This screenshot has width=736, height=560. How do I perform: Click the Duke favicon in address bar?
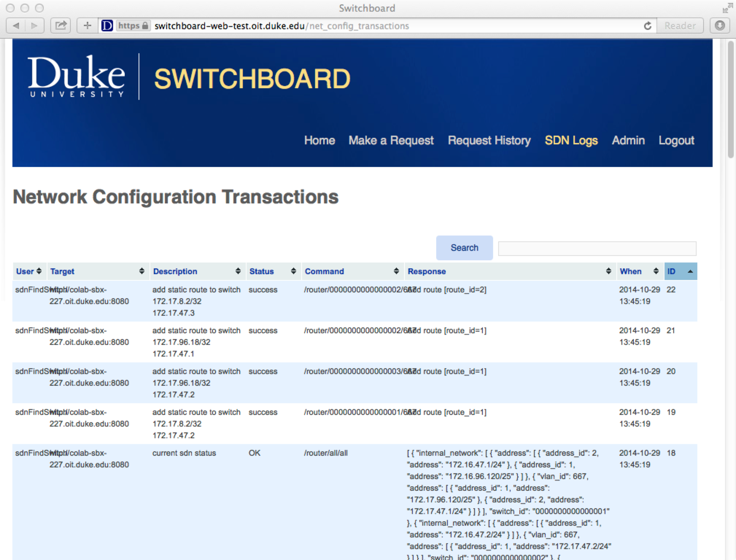[x=107, y=26]
